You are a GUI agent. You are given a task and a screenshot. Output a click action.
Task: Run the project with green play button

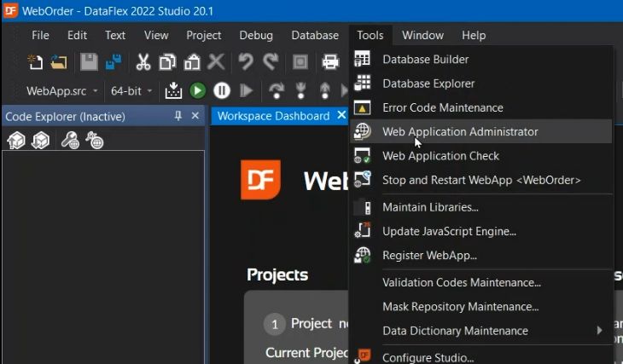pos(197,90)
